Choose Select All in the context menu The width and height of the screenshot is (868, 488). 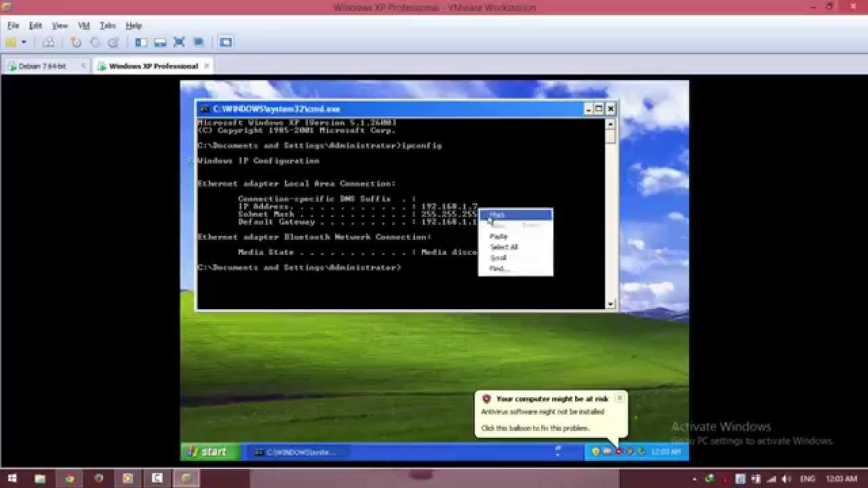click(x=515, y=247)
